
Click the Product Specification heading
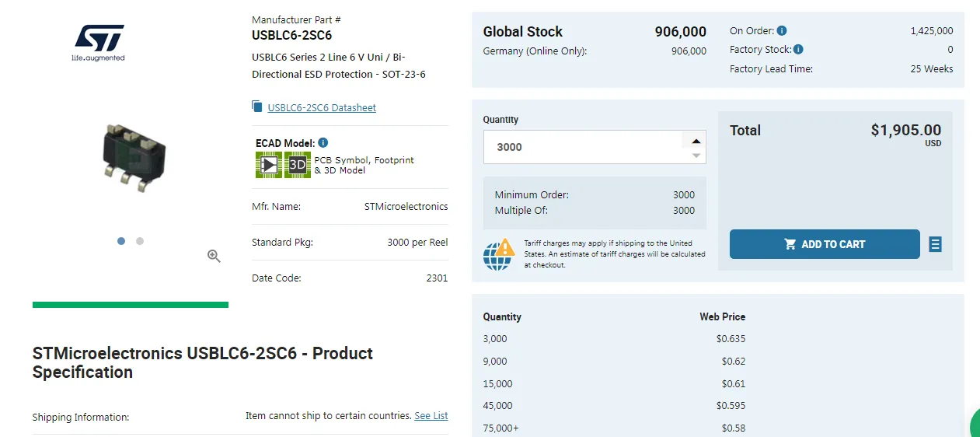pyautogui.click(x=202, y=362)
